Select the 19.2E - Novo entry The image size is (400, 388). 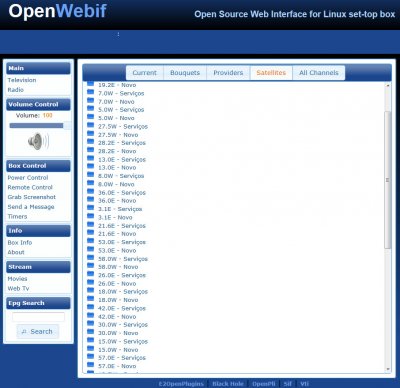point(117,85)
